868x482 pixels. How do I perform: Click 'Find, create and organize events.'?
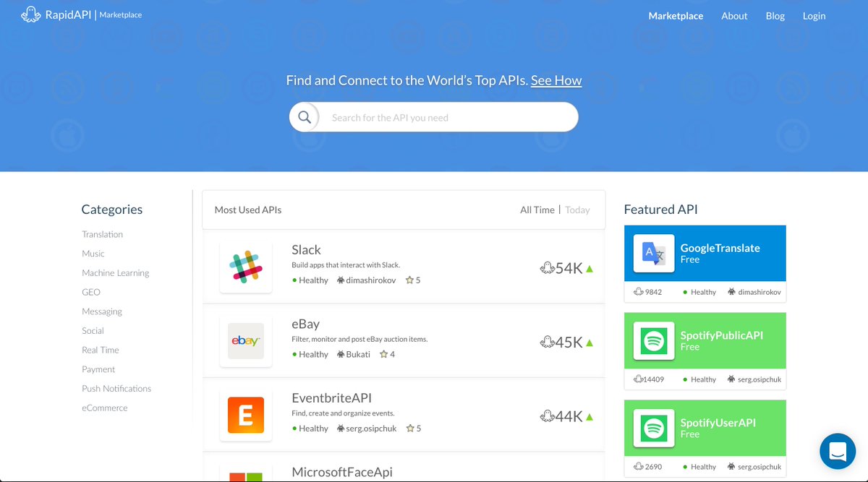[x=343, y=413]
